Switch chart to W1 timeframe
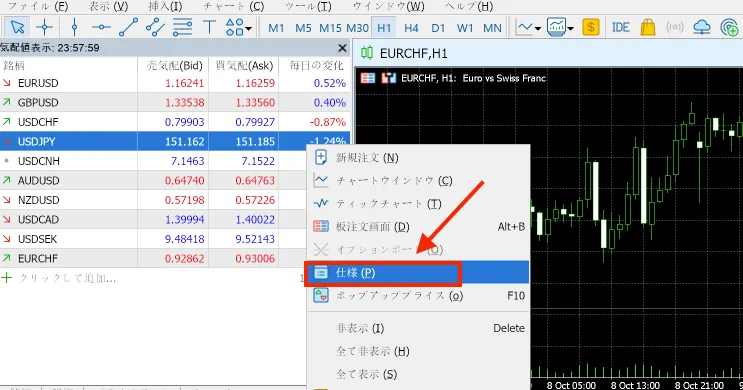Image resolution: width=743 pixels, height=390 pixels. (x=465, y=28)
